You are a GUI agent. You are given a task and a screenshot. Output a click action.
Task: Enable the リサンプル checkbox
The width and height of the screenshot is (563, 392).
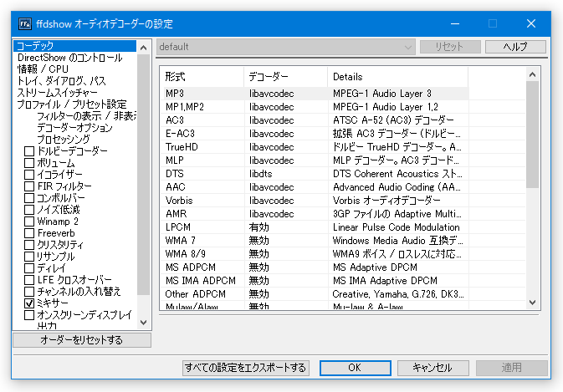coord(29,257)
